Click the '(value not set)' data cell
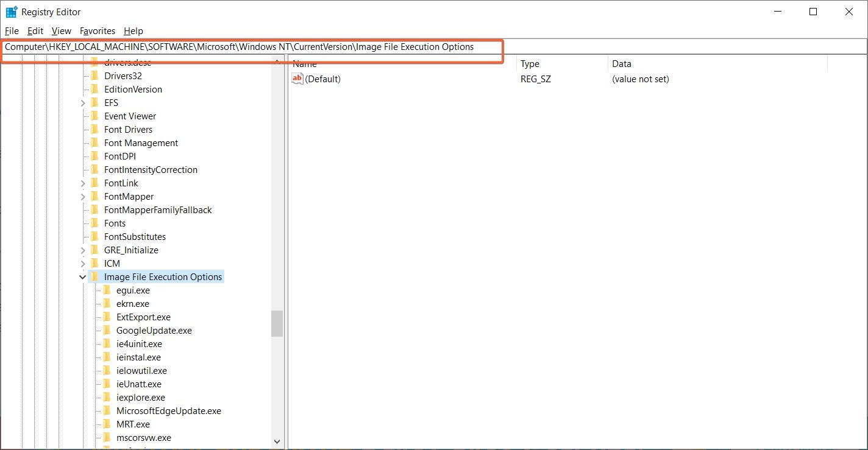This screenshot has height=450, width=868. [640, 79]
